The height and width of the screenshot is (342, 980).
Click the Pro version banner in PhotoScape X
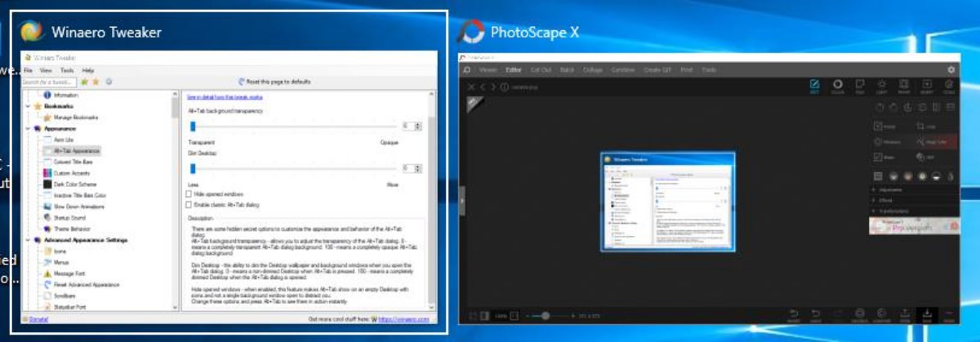(x=912, y=226)
